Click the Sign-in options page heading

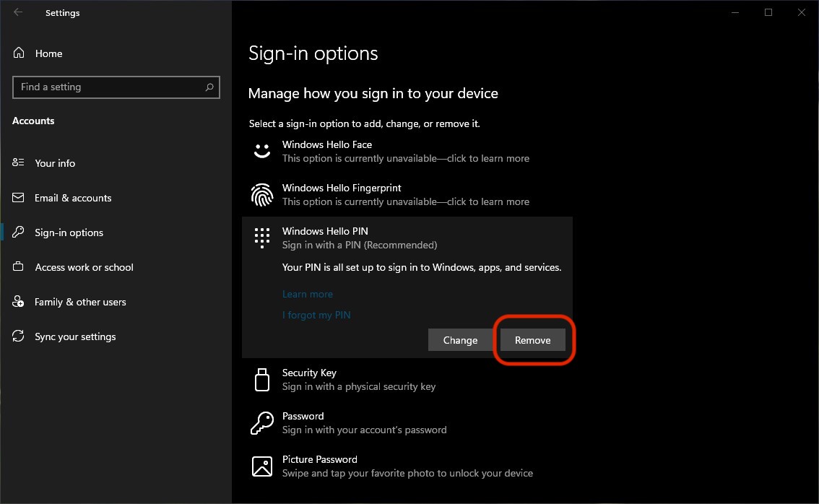pyautogui.click(x=313, y=53)
